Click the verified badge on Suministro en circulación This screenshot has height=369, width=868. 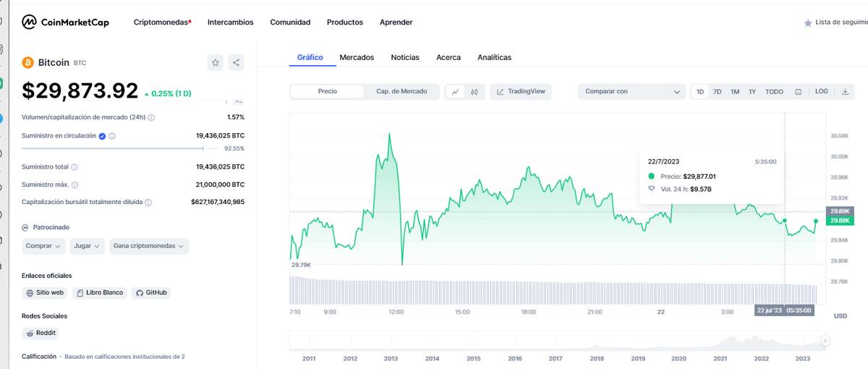(x=103, y=136)
